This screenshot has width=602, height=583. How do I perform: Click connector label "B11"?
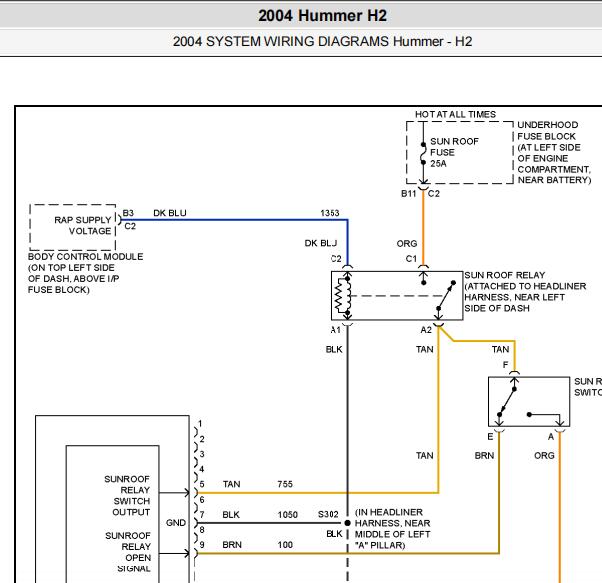pos(408,193)
